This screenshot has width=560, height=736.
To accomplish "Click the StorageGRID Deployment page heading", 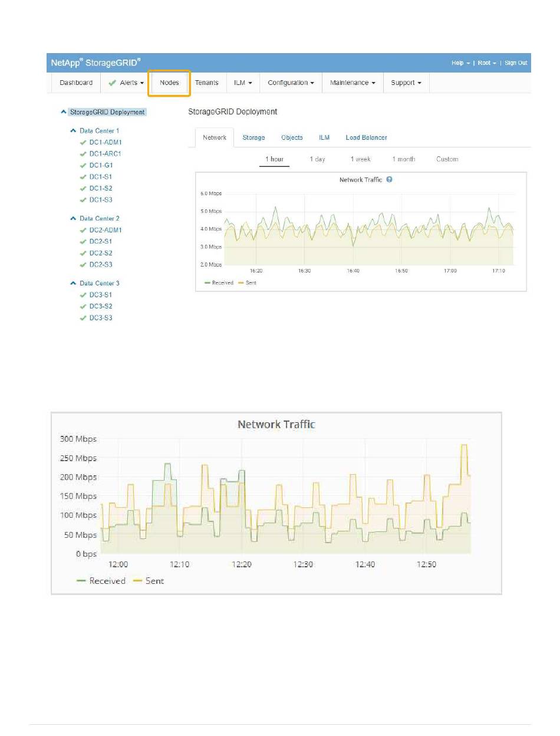I will click(x=232, y=111).
